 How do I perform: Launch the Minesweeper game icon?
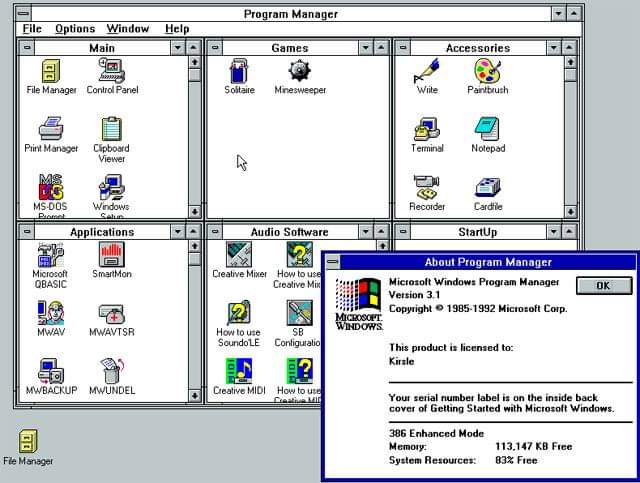(300, 77)
